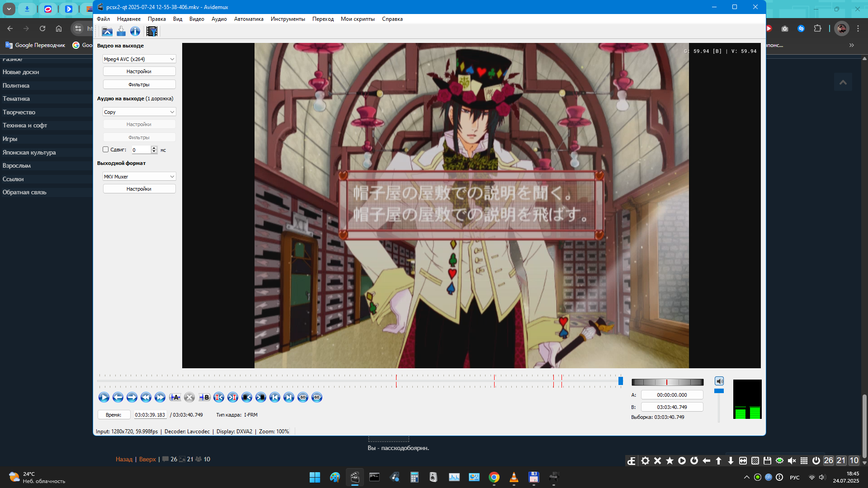Set selection end marker B
Image resolution: width=868 pixels, height=488 pixels.
click(204, 397)
